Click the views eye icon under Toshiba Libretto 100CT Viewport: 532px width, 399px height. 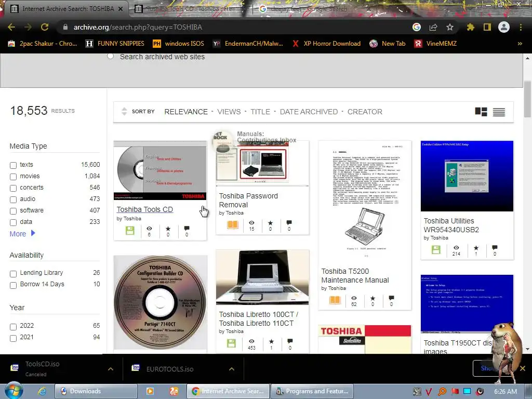point(251,344)
